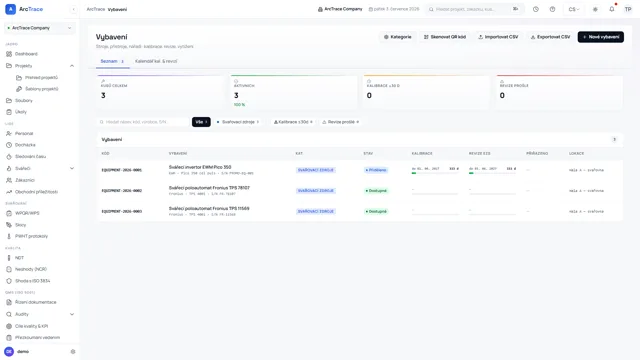This screenshot has width=640, height=360.
Task: Open the help icon in header
Action: pyautogui.click(x=552, y=9)
